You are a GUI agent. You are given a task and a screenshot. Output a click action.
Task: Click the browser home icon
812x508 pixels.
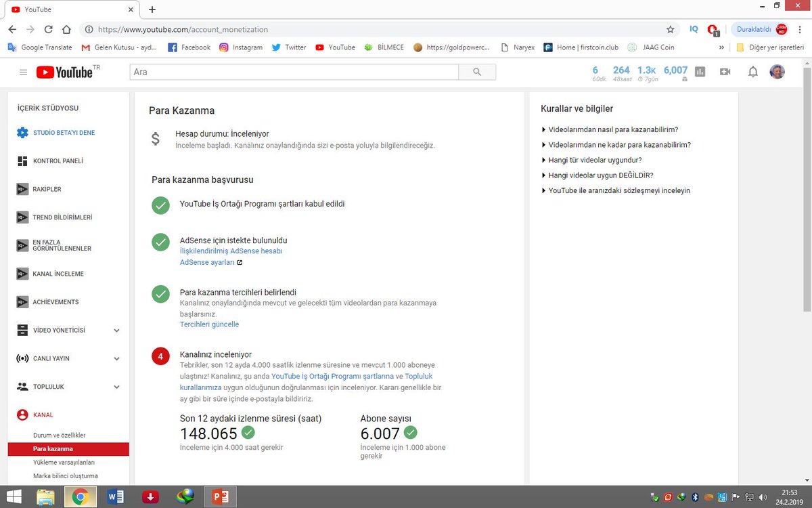pos(66,29)
